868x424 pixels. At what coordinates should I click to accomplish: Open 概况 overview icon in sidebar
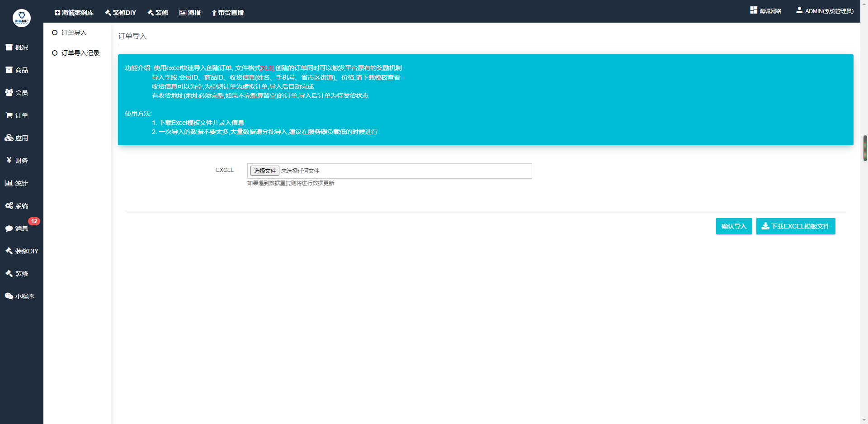[9, 47]
